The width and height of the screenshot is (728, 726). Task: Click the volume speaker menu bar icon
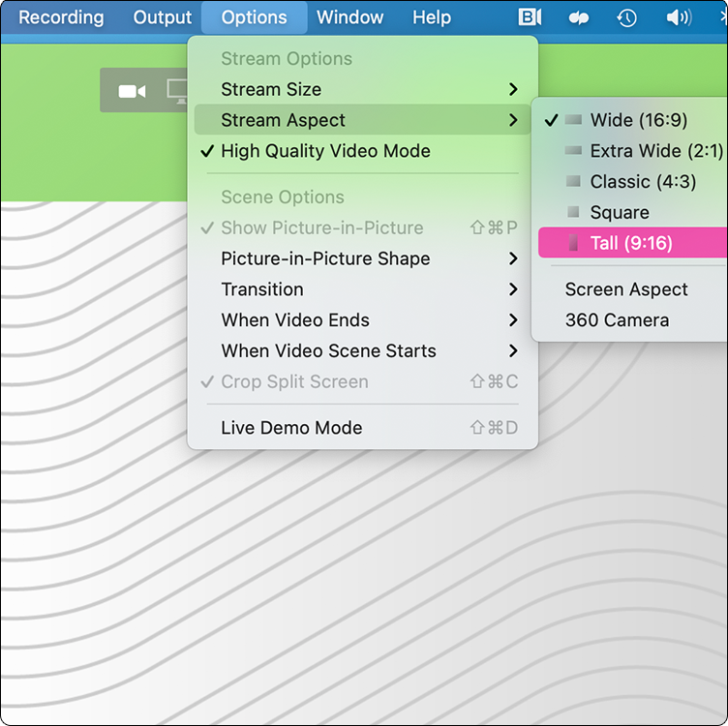(679, 17)
